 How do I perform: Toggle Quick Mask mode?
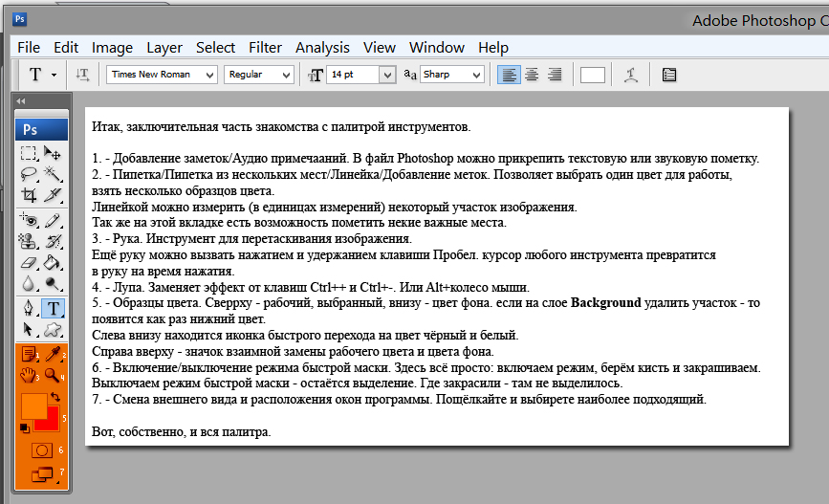click(42, 450)
